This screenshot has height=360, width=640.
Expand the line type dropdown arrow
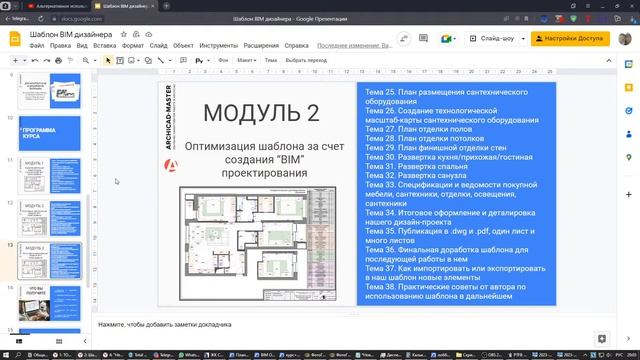coord(170,60)
